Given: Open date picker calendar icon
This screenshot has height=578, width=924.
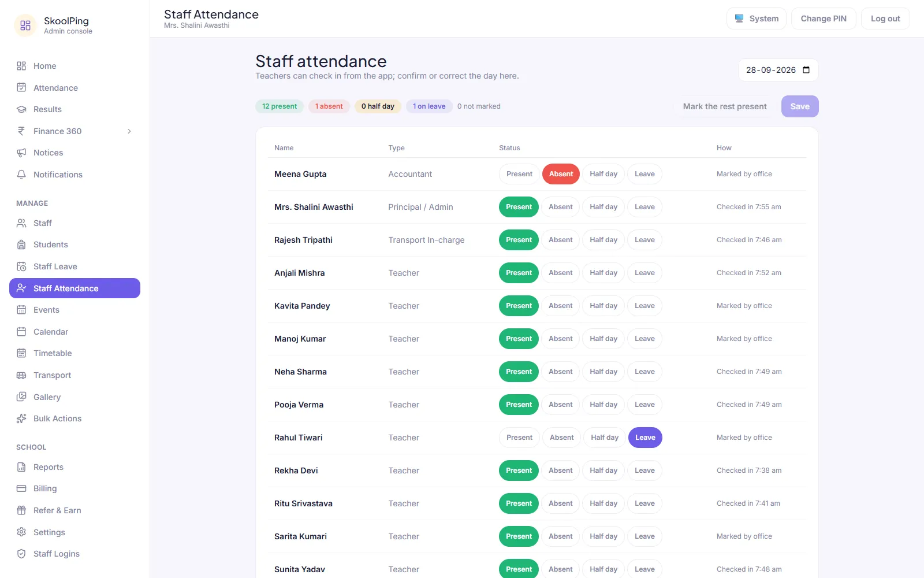Looking at the screenshot, I should [806, 70].
